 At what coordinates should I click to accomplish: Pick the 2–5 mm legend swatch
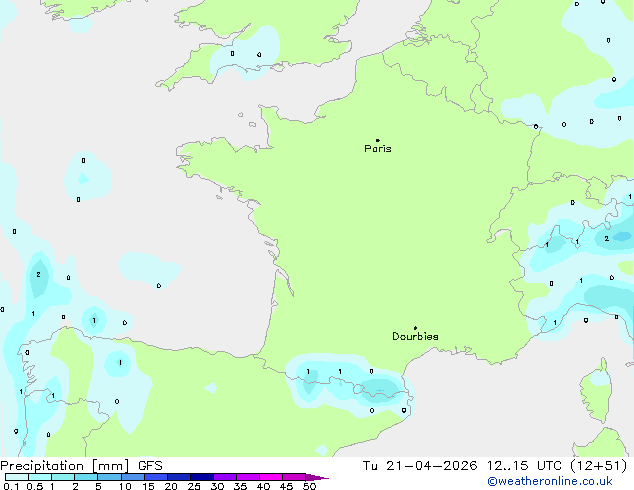pos(86,477)
